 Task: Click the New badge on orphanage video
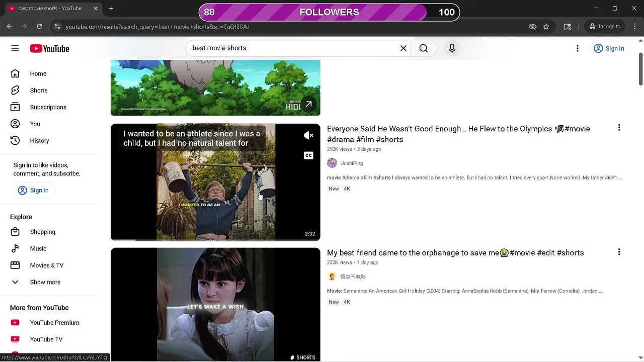pos(334,302)
